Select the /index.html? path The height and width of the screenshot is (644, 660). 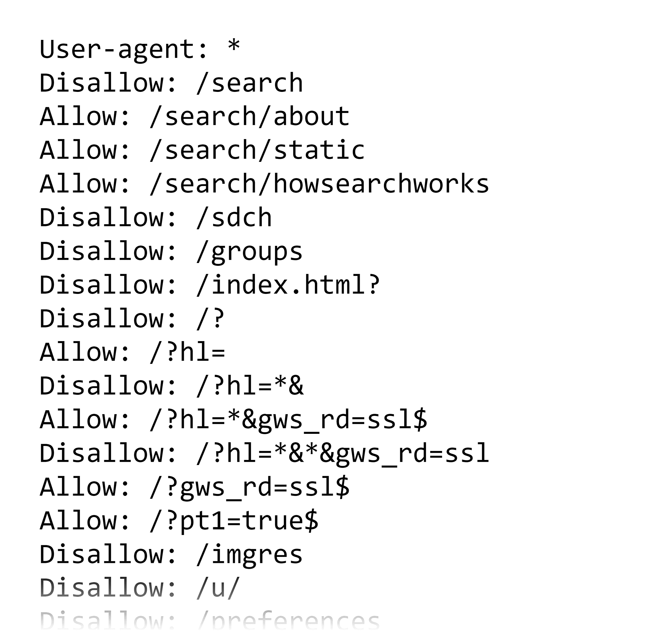288,285
